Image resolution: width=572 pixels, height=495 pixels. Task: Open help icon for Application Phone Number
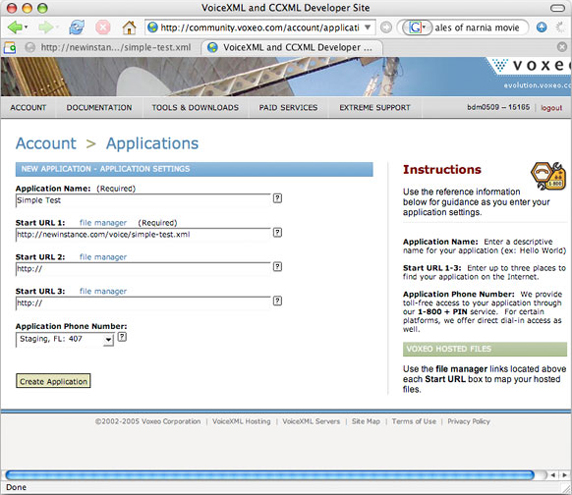click(122, 337)
